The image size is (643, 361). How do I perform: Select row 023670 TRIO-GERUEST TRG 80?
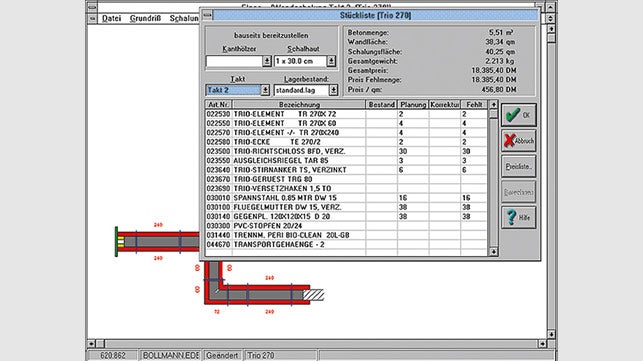tap(346, 179)
